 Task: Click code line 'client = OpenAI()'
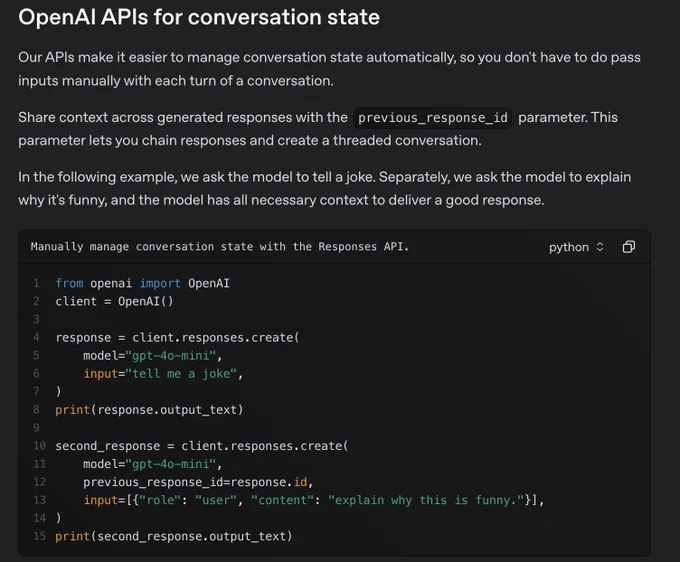114,301
